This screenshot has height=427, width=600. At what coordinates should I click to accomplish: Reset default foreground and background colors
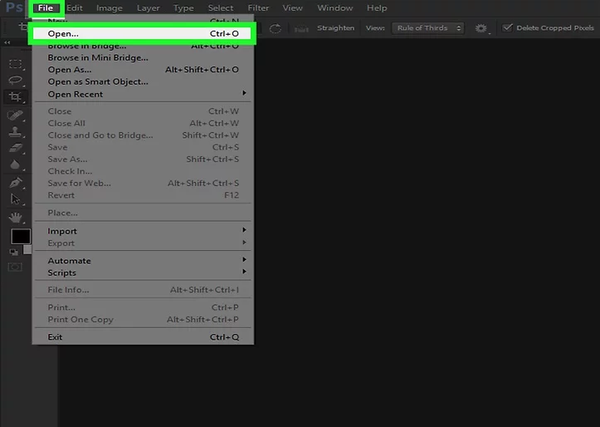tap(14, 252)
